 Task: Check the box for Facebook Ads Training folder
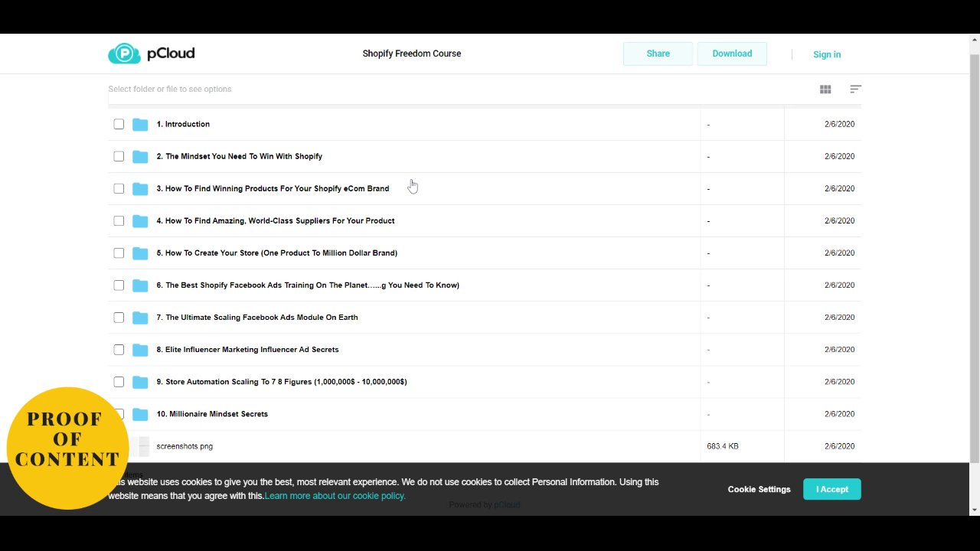(x=119, y=285)
